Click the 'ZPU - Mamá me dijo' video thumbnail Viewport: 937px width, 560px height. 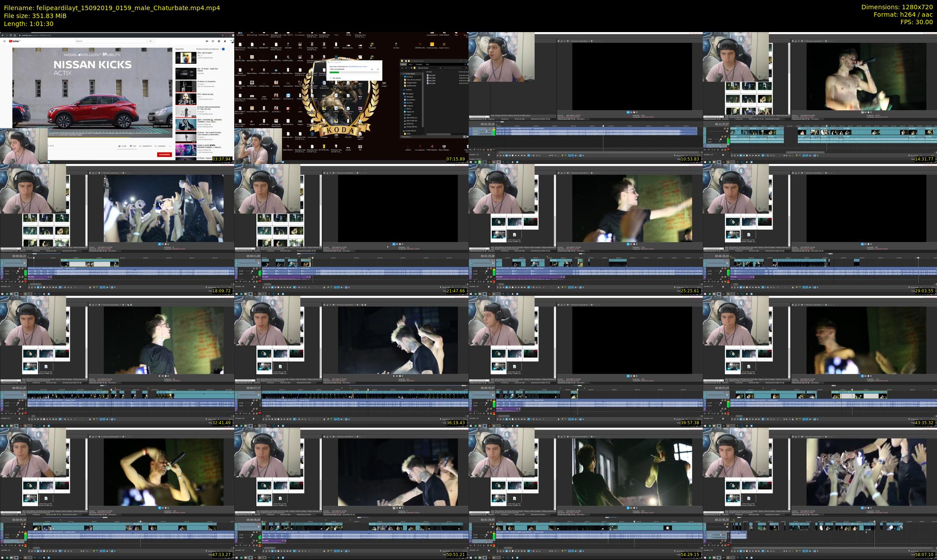point(186,99)
